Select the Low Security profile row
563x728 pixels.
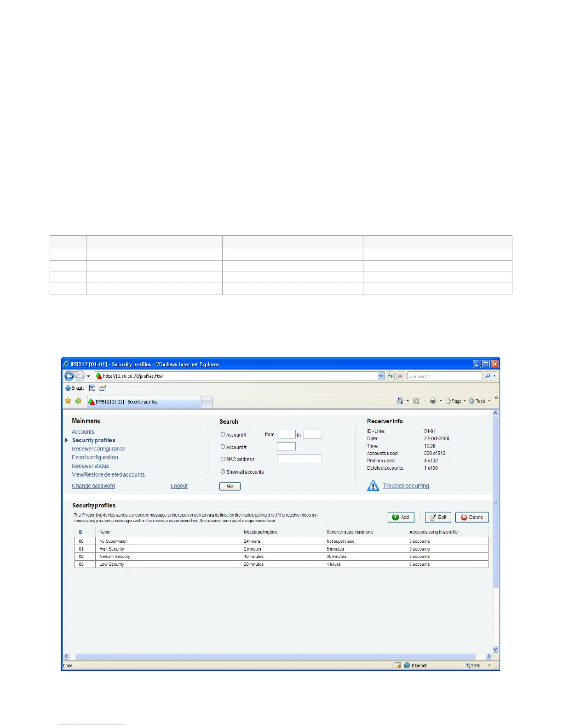pyautogui.click(x=281, y=564)
